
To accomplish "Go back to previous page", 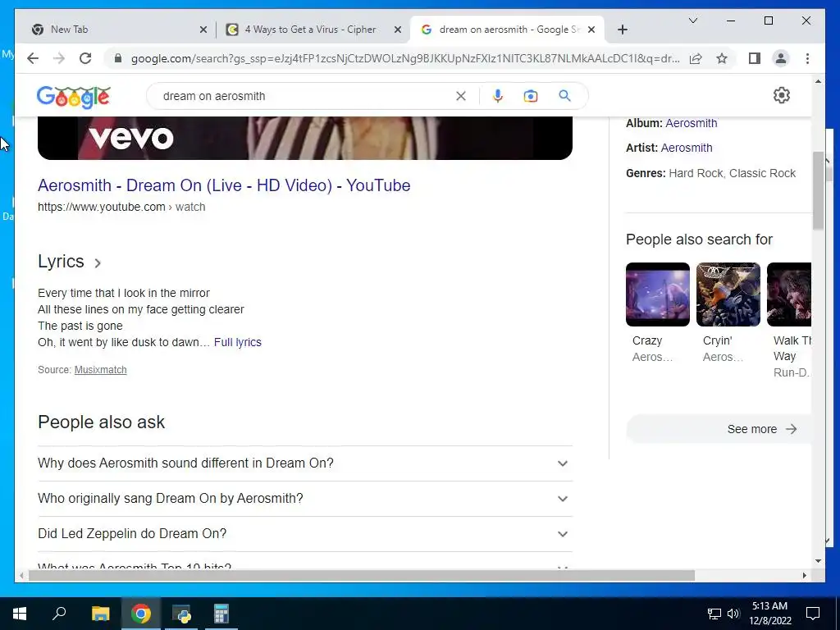I will point(33,58).
